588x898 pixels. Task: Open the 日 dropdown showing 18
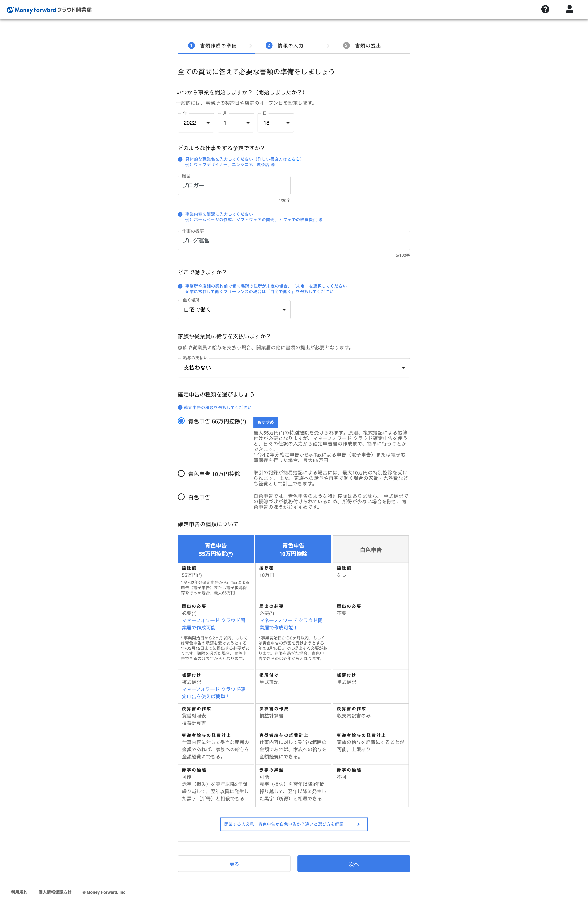(276, 123)
